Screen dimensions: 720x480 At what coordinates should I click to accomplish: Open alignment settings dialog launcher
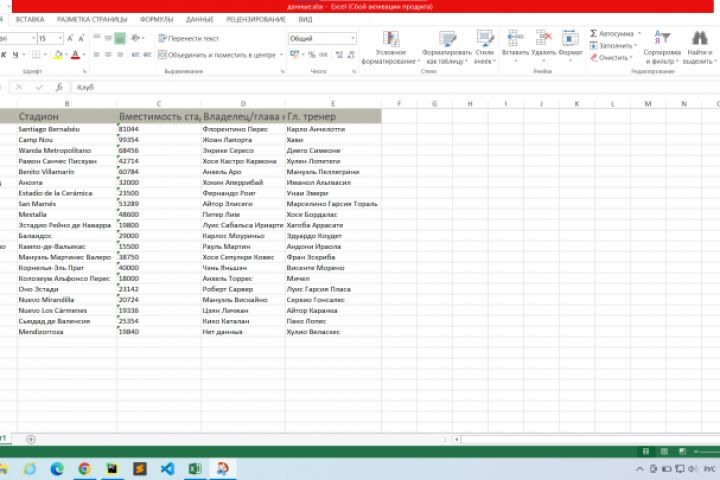point(282,72)
